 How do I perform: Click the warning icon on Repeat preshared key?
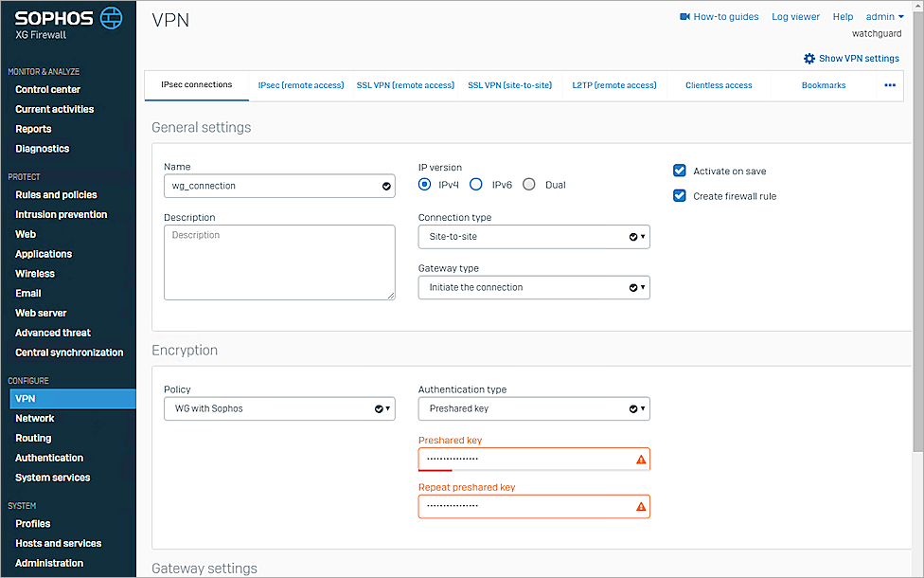click(642, 506)
